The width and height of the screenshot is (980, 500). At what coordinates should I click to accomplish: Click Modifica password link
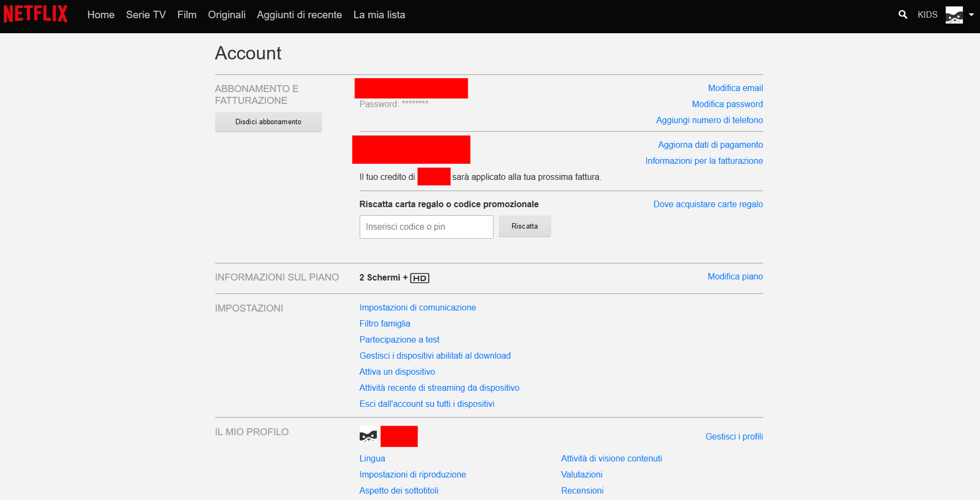tap(727, 104)
